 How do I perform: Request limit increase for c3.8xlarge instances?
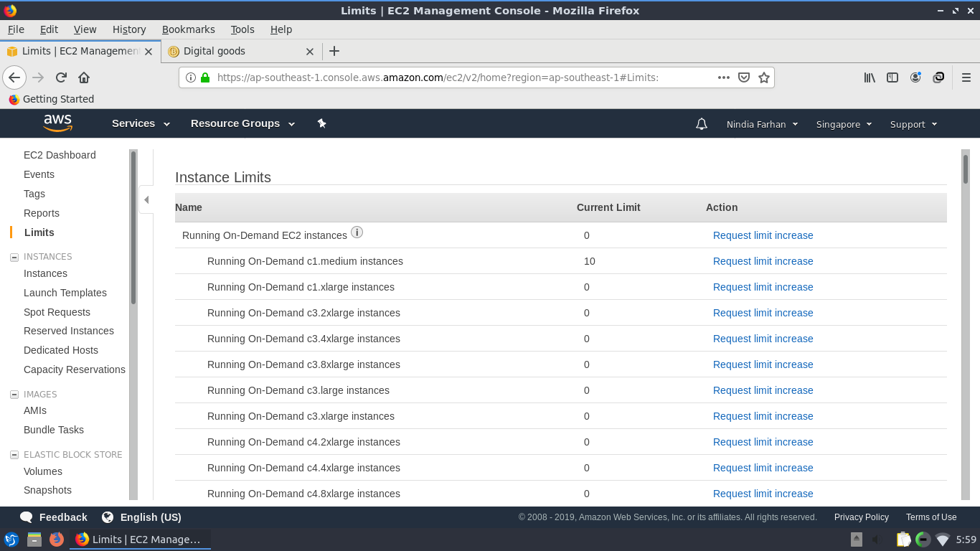coord(763,364)
